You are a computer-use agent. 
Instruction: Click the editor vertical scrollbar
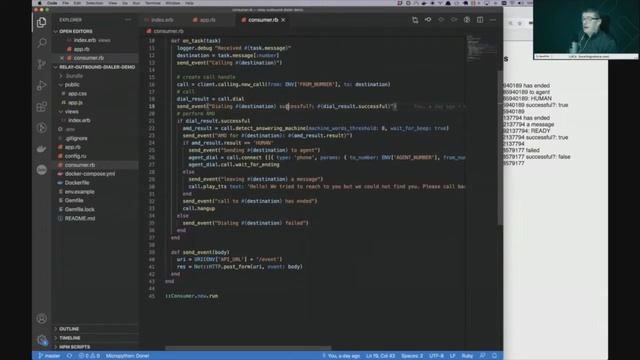pos(500,148)
